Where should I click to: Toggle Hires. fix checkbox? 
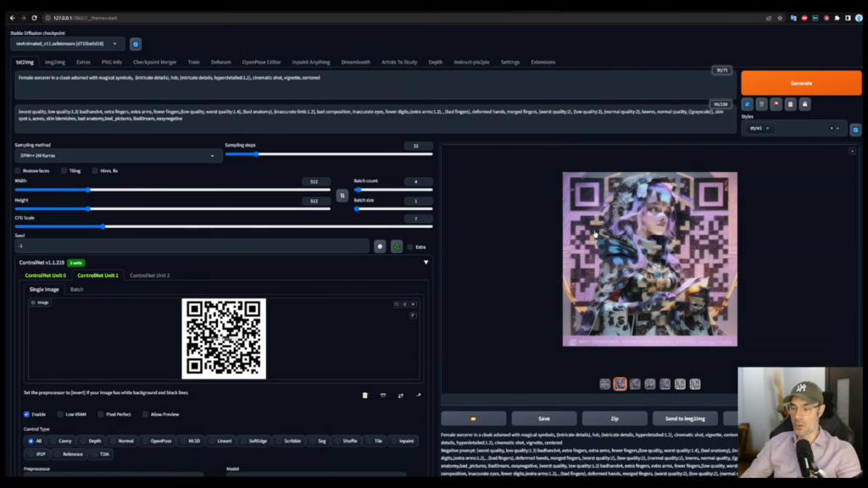(95, 171)
